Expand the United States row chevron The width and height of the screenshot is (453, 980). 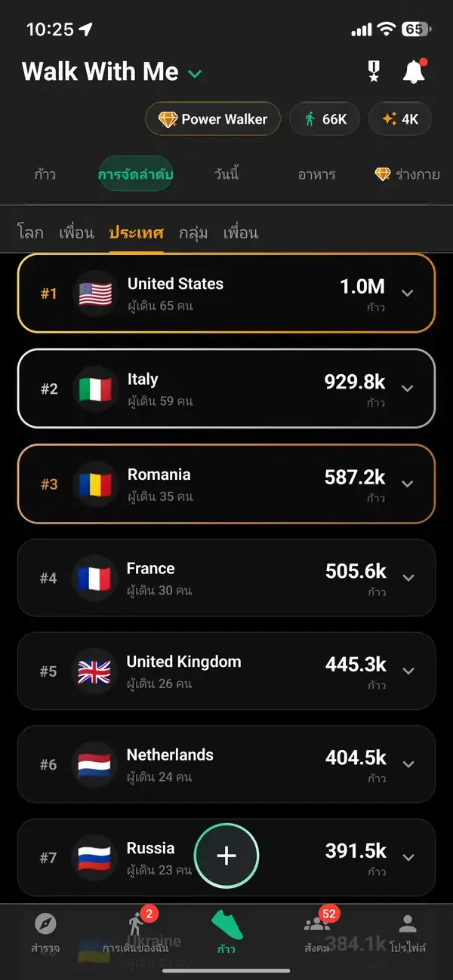point(408,293)
